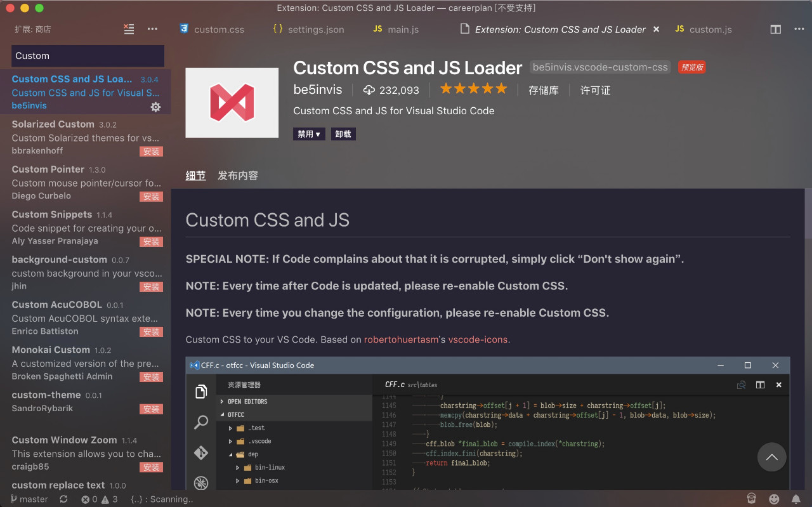This screenshot has width=812, height=507.
Task: Click the five-star rating
Action: click(474, 89)
